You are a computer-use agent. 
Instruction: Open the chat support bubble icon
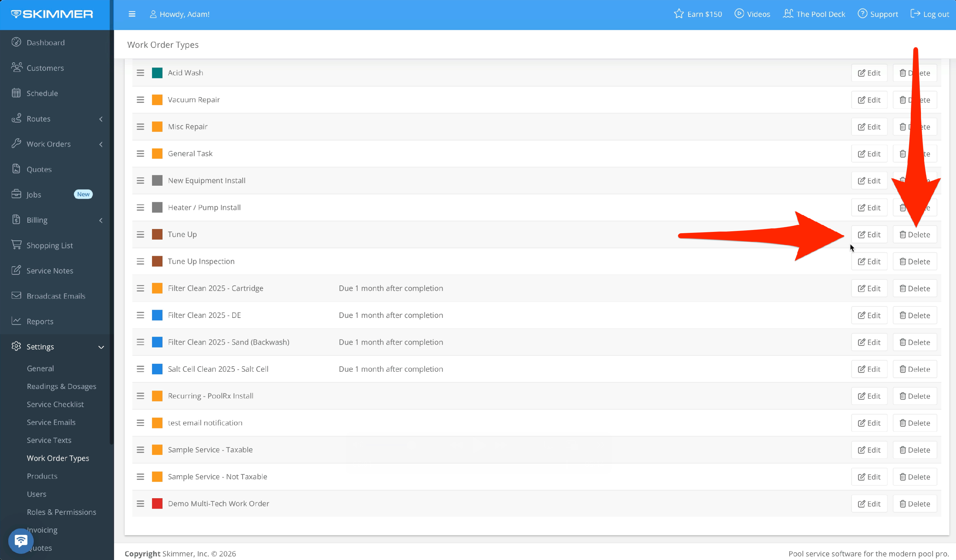click(21, 540)
